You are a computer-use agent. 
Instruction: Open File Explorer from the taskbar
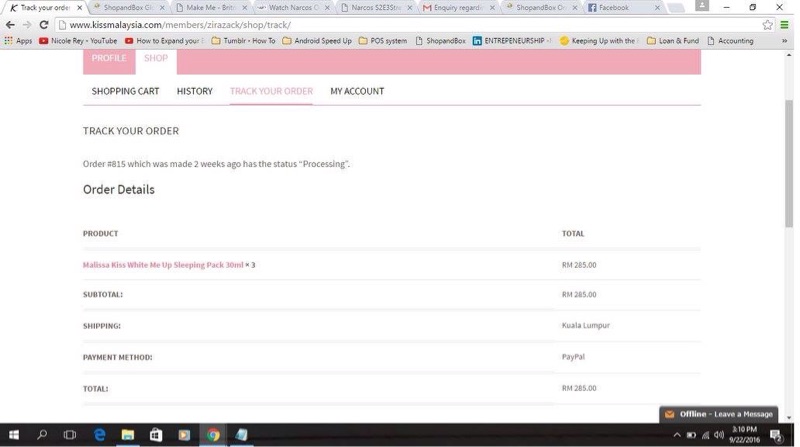[x=127, y=435]
